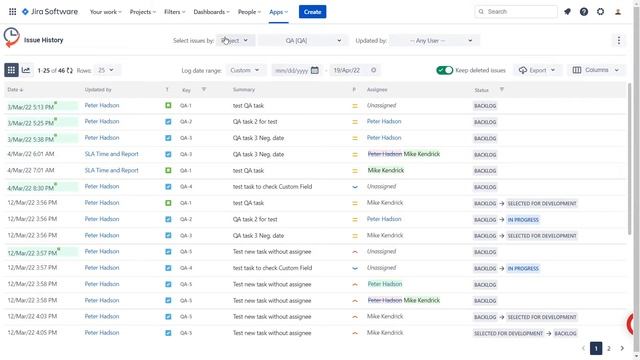The width and height of the screenshot is (640, 360).
Task: Open the Dashboards menu
Action: point(211,12)
